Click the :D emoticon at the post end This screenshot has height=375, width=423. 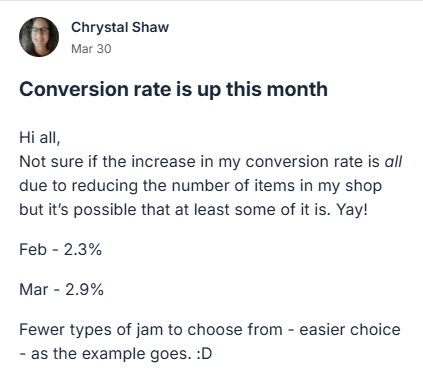coord(204,354)
